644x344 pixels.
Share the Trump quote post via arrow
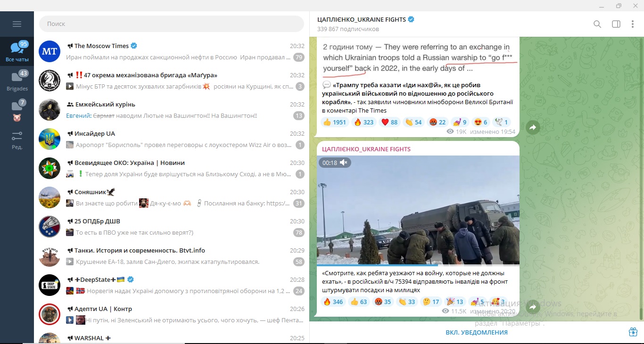pyautogui.click(x=533, y=127)
